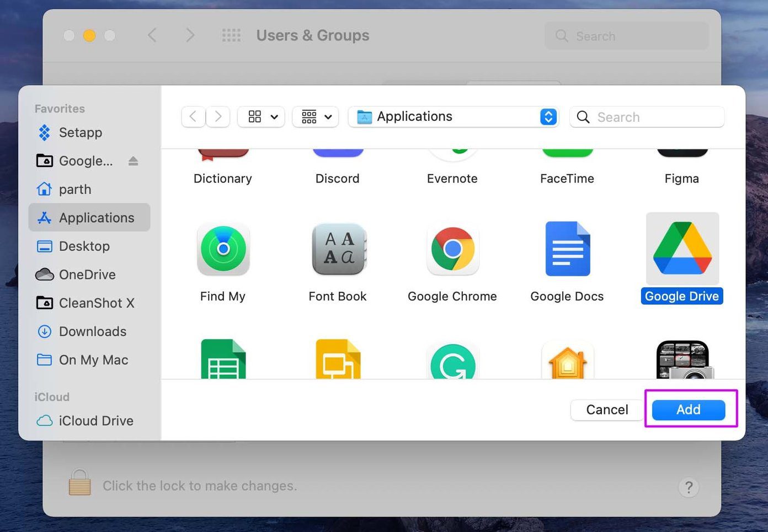Select the Grammarly green G icon

453,361
